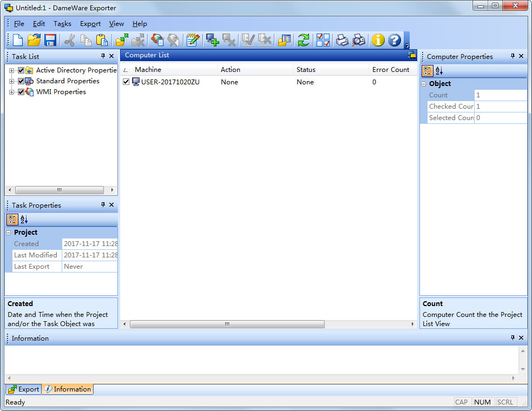
Task: Expand the Standard Properties tree node
Action: click(x=11, y=81)
